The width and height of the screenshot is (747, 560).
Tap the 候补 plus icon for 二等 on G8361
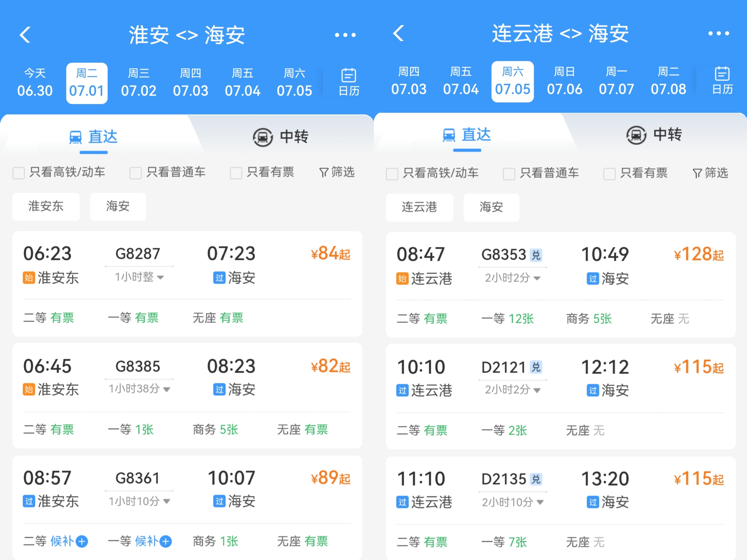(82, 541)
